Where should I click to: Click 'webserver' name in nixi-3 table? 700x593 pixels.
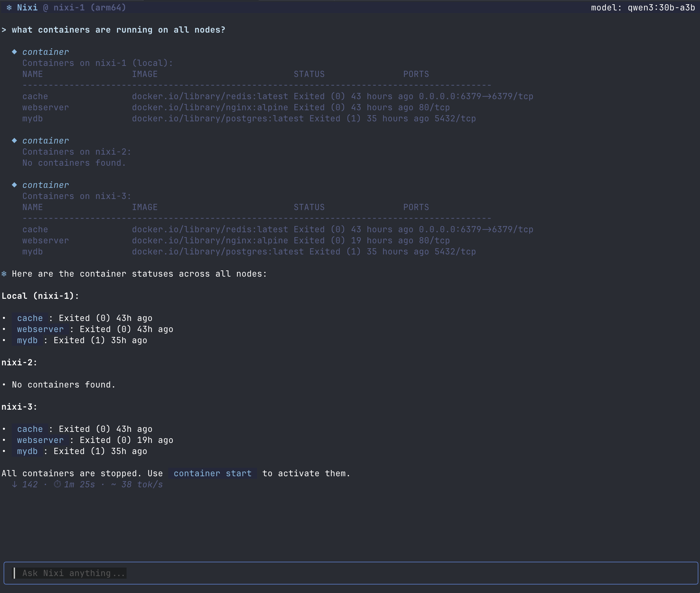point(46,240)
